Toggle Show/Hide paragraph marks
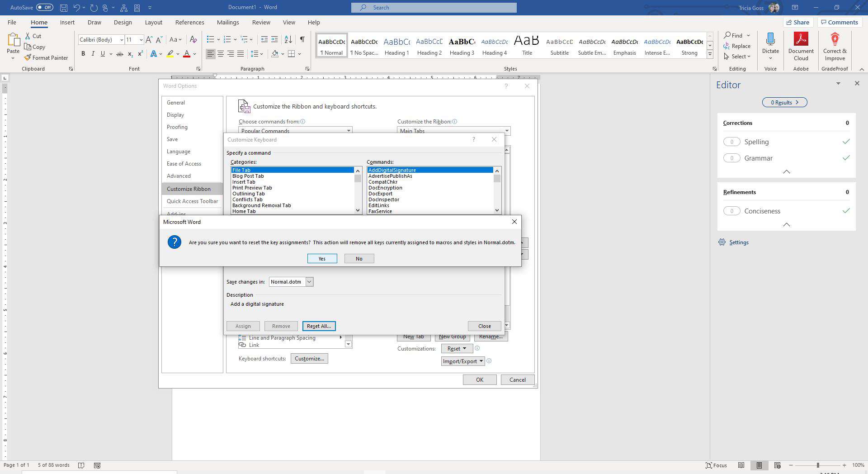This screenshot has height=474, width=868. tap(302, 39)
